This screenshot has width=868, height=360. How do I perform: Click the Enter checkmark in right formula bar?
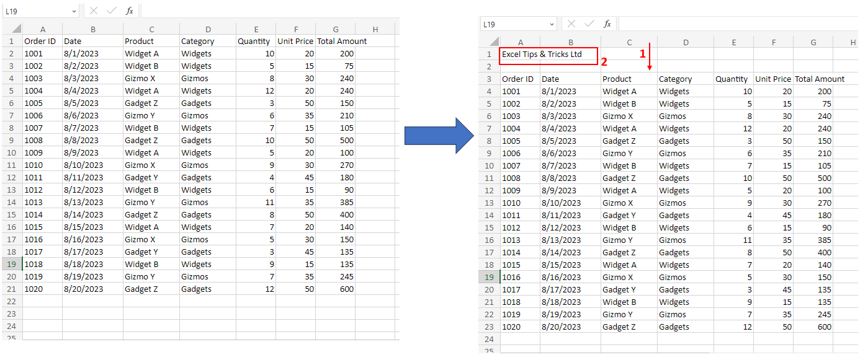pyautogui.click(x=589, y=24)
